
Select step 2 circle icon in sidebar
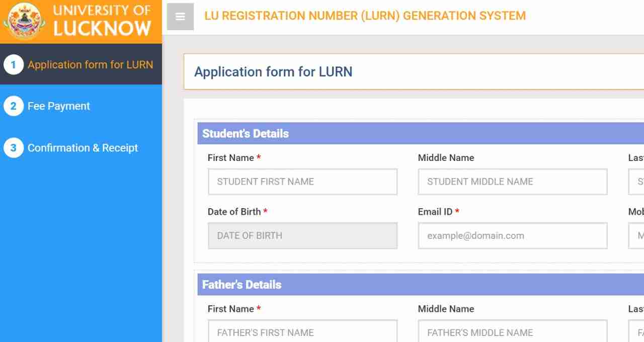(14, 106)
